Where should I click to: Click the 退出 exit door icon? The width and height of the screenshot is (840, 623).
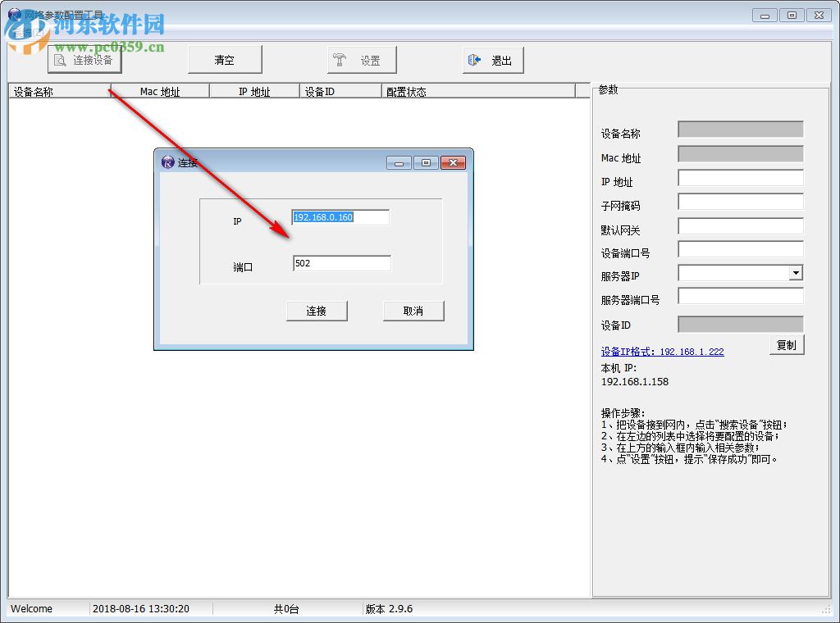tap(474, 59)
